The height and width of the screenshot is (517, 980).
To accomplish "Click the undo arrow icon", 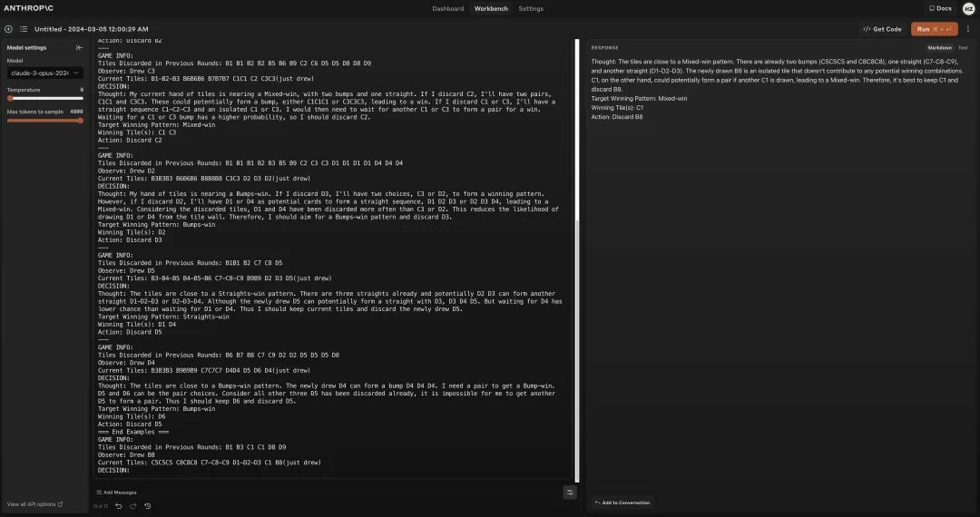I will pyautogui.click(x=119, y=506).
